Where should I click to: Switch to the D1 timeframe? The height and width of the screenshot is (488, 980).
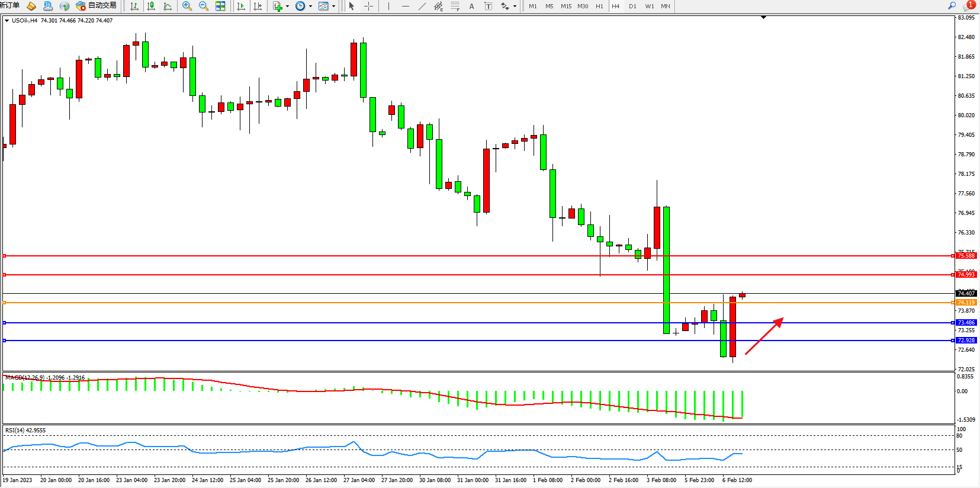click(632, 6)
